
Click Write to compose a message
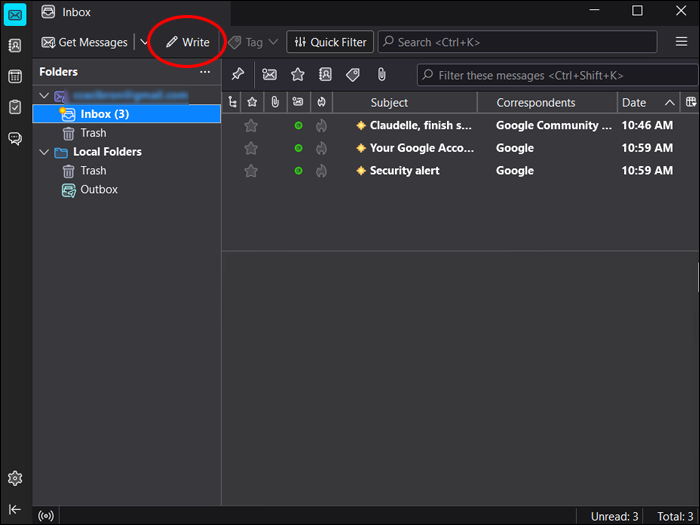click(188, 42)
